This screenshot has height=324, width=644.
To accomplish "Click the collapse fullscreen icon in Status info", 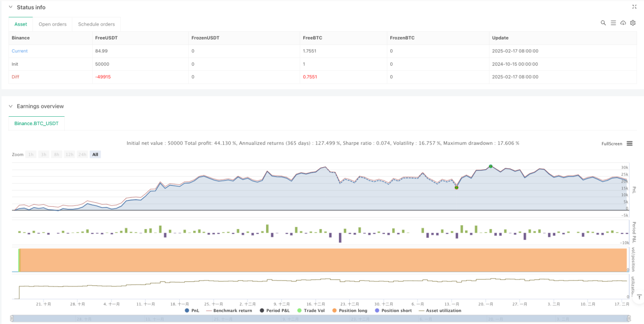I will click(634, 7).
